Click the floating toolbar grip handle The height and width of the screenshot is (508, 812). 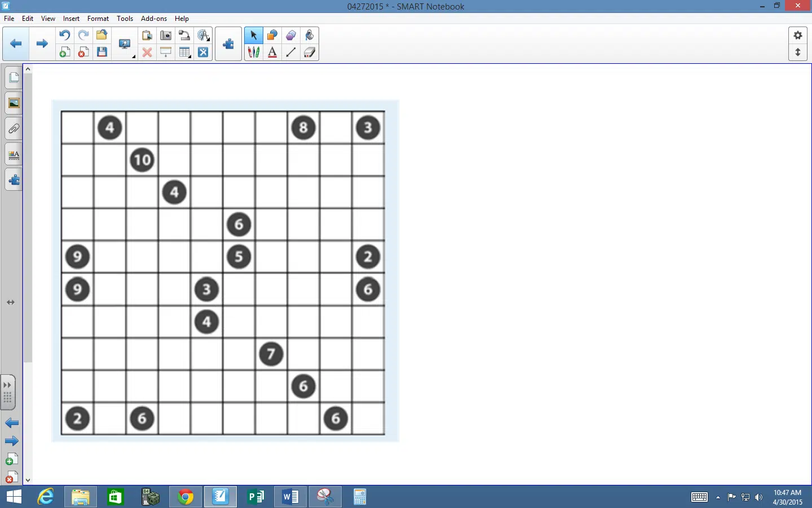click(x=7, y=398)
